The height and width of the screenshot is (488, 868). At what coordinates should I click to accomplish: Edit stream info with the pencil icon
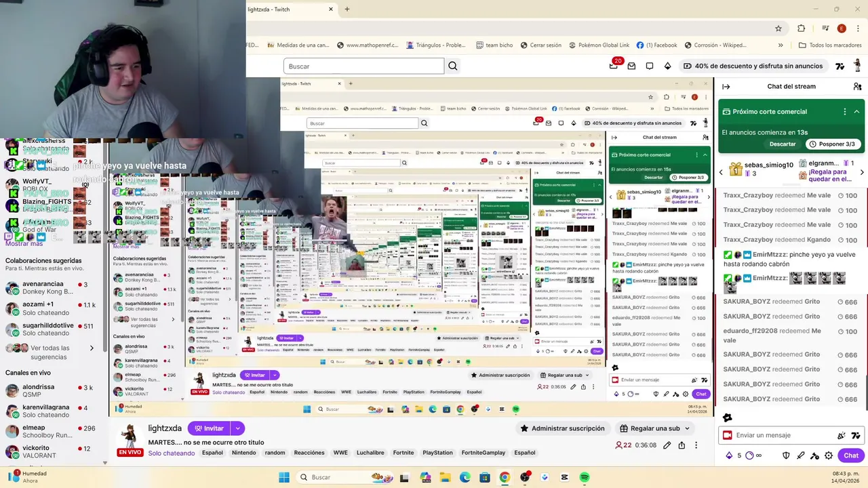tap(667, 445)
